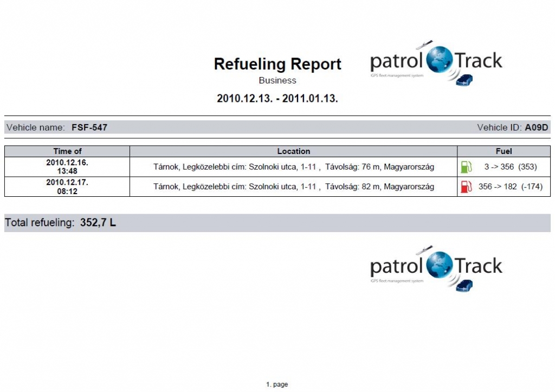This screenshot has width=555, height=392.
Task: Click the Business subtitle text
Action: click(x=277, y=81)
